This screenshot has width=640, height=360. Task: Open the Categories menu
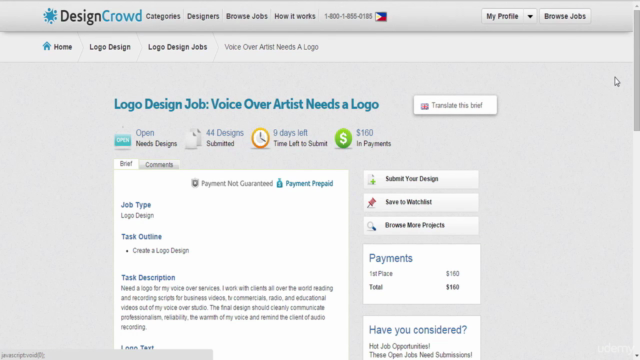[x=163, y=16]
